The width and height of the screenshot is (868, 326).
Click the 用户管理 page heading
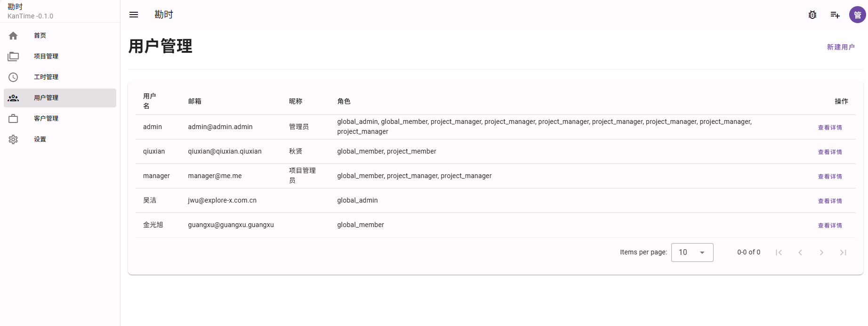tap(160, 46)
